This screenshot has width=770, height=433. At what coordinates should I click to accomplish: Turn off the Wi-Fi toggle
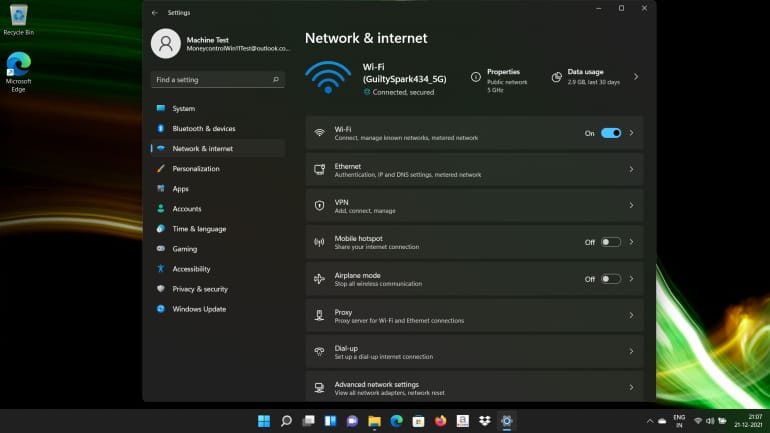610,133
